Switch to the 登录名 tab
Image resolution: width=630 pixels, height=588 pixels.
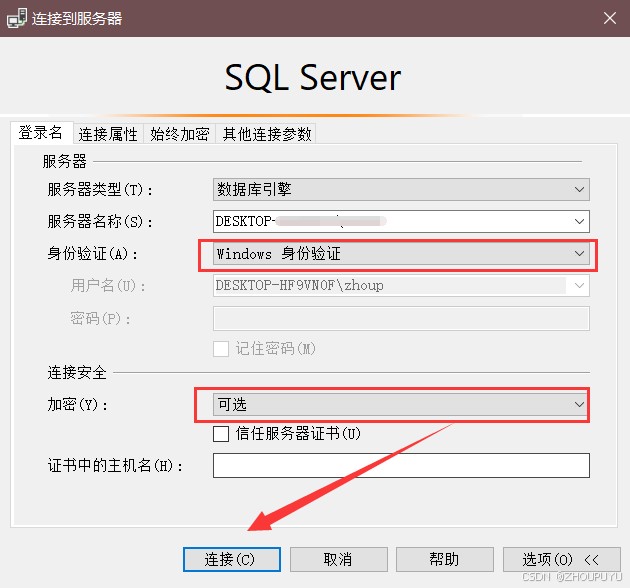click(41, 133)
